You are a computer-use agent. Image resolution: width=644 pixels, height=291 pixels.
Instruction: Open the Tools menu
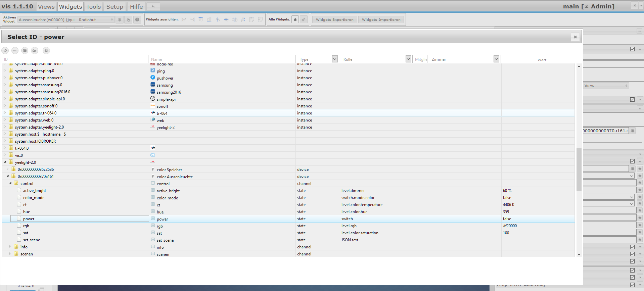[93, 7]
